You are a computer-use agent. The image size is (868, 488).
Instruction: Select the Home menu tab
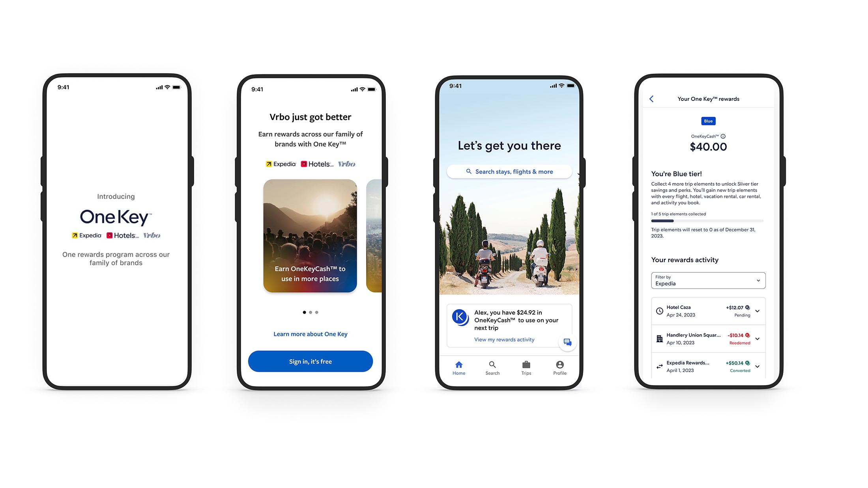point(459,367)
